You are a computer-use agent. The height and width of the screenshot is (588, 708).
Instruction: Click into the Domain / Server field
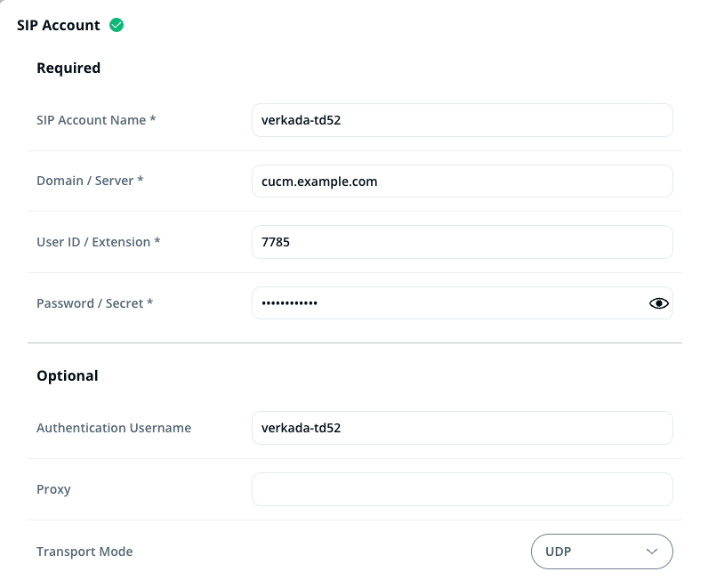(462, 181)
